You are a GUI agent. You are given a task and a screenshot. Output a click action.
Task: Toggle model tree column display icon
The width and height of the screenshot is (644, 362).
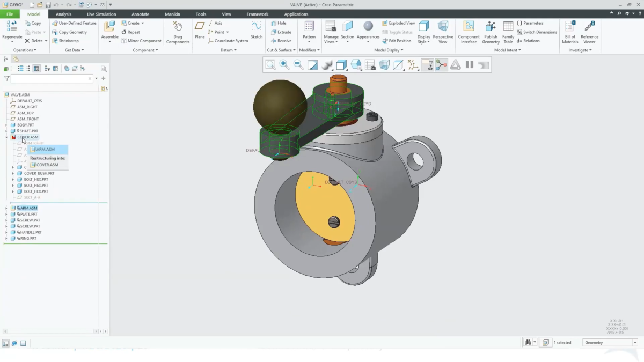click(36, 69)
